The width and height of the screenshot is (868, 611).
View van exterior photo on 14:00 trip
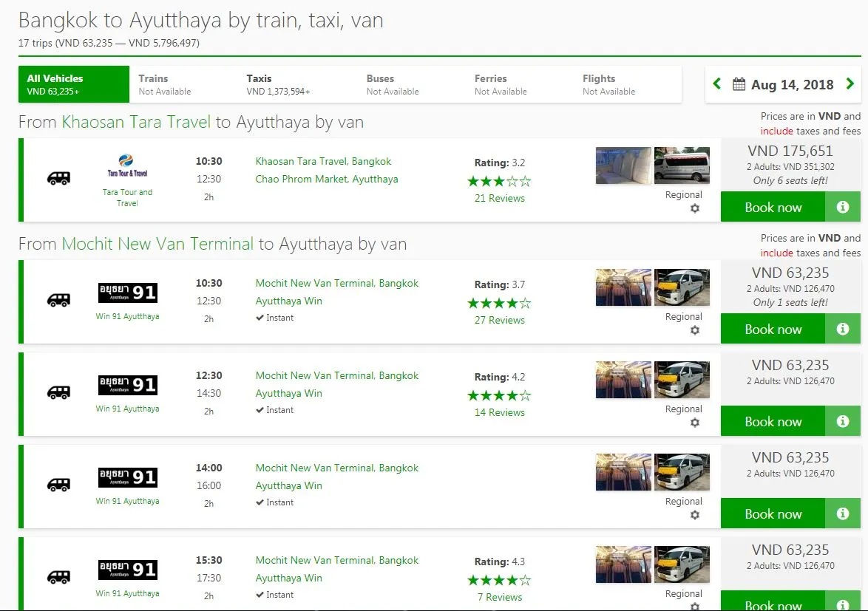(682, 472)
